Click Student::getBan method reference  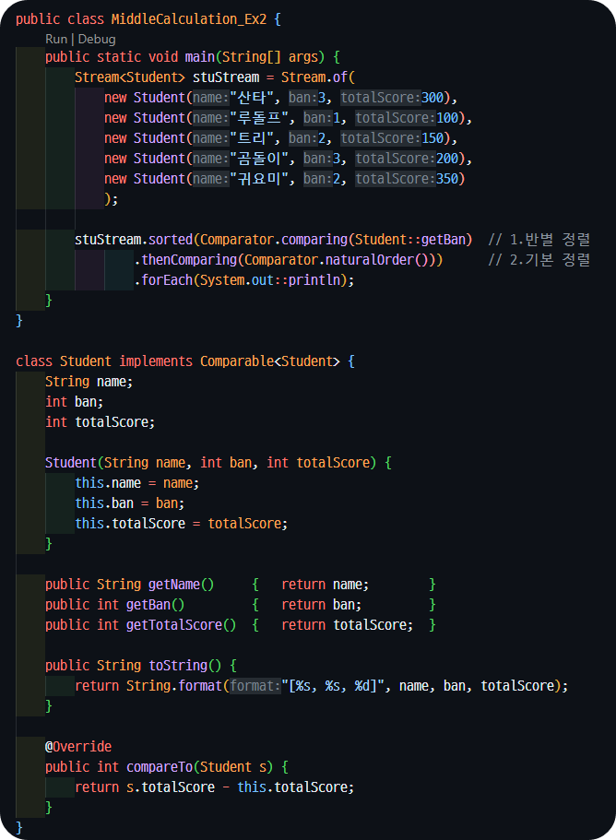(411, 240)
